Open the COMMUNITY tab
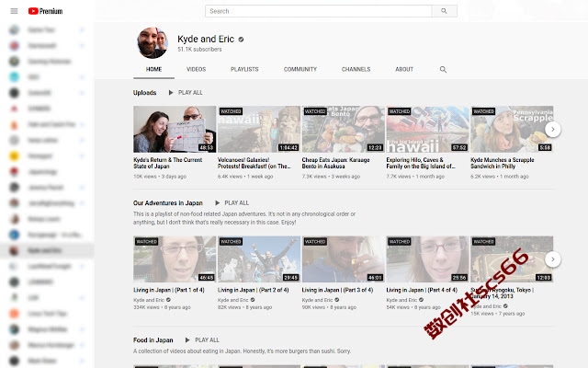Screen dimensions: 588x368 300,70
